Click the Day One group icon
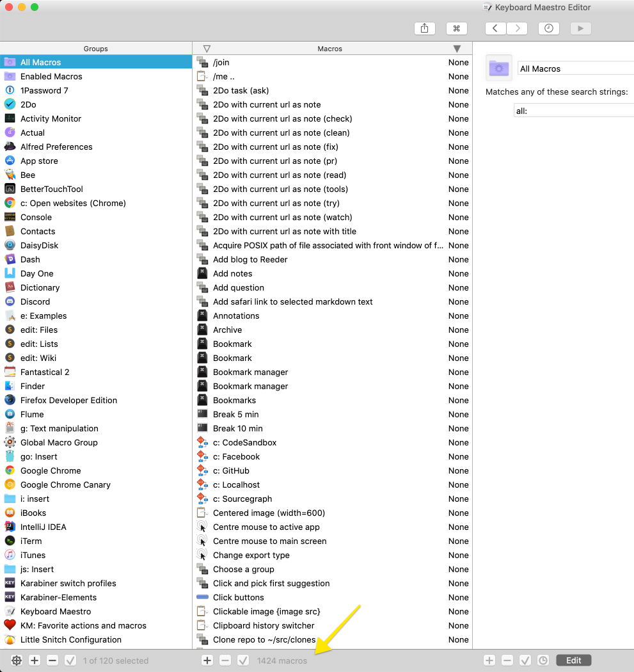This screenshot has height=672, width=634. (10, 273)
